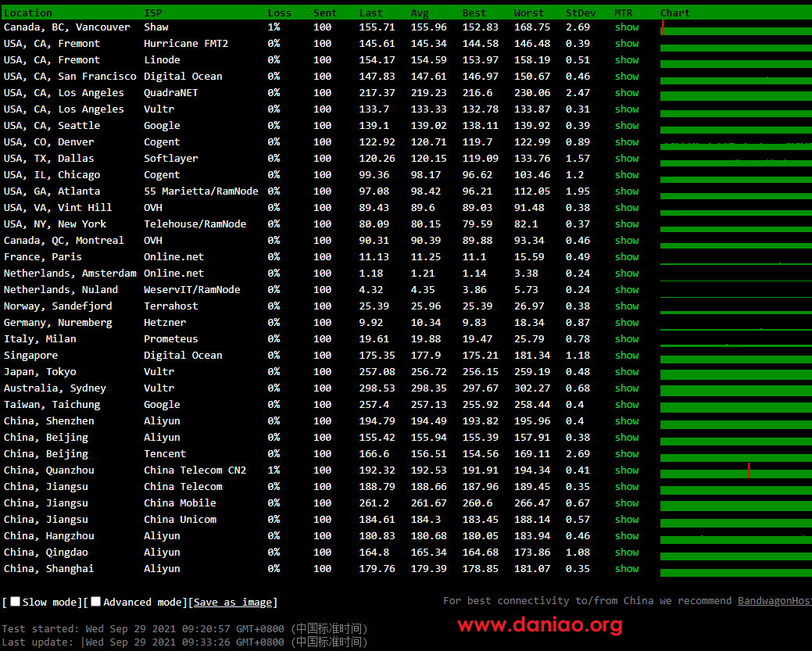
Task: Show MTR for Vint Hill OVH
Action: tap(627, 208)
